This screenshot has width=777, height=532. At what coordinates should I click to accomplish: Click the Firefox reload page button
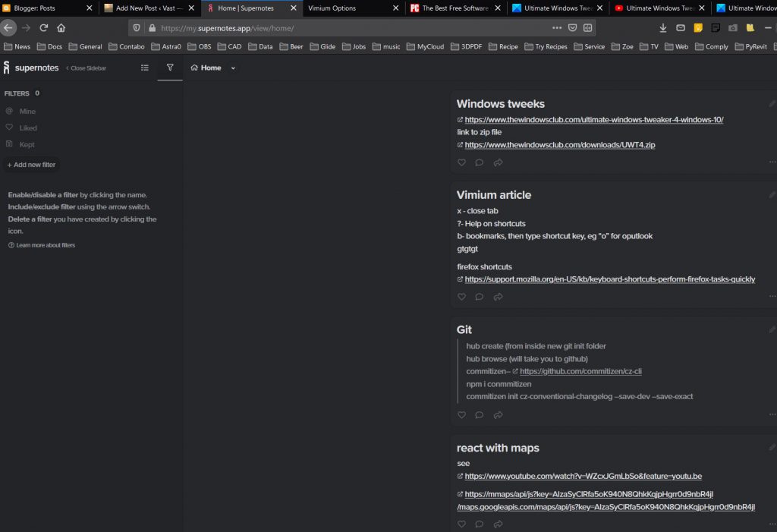(44, 28)
